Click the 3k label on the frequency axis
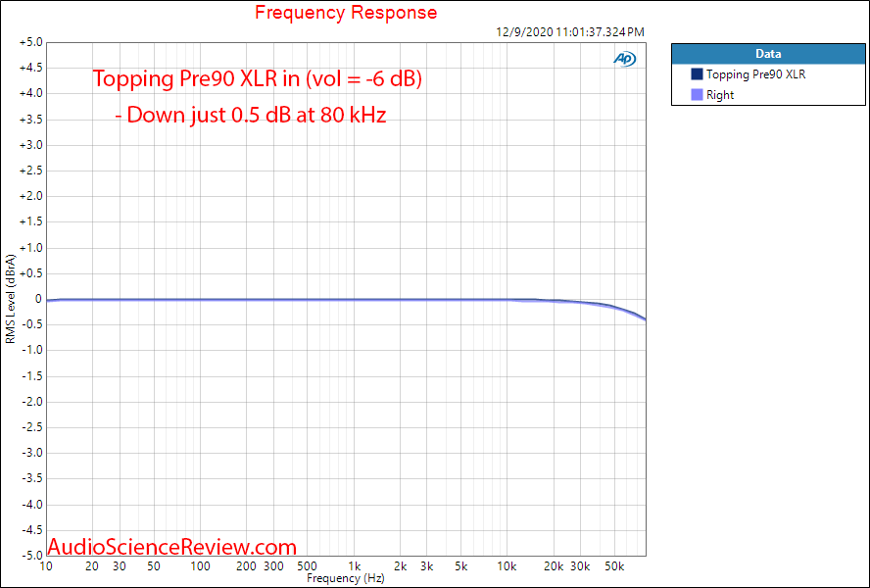 (427, 566)
